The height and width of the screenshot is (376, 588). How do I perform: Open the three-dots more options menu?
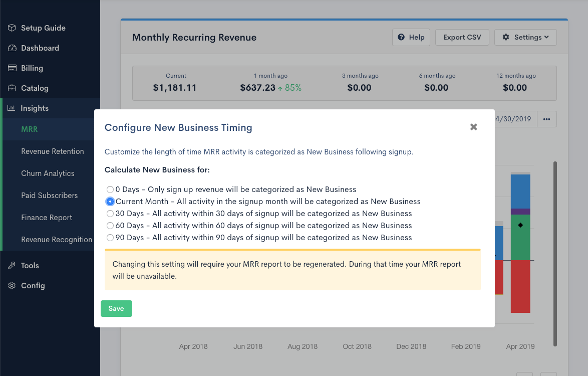(546, 119)
